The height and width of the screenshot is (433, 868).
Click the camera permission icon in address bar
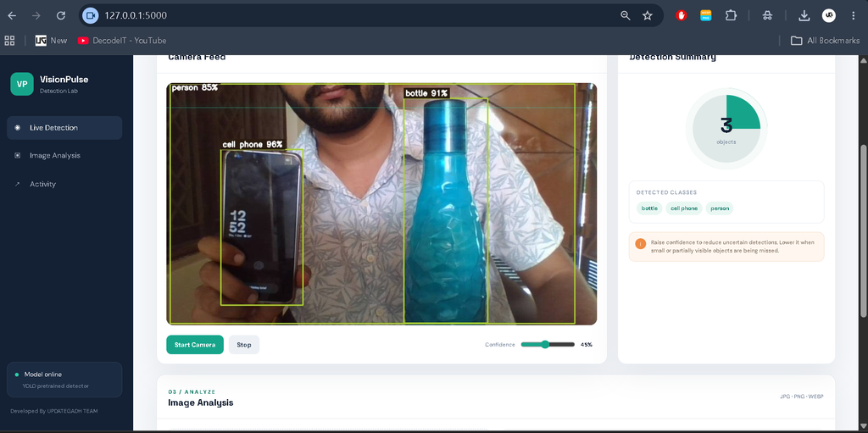click(x=90, y=15)
